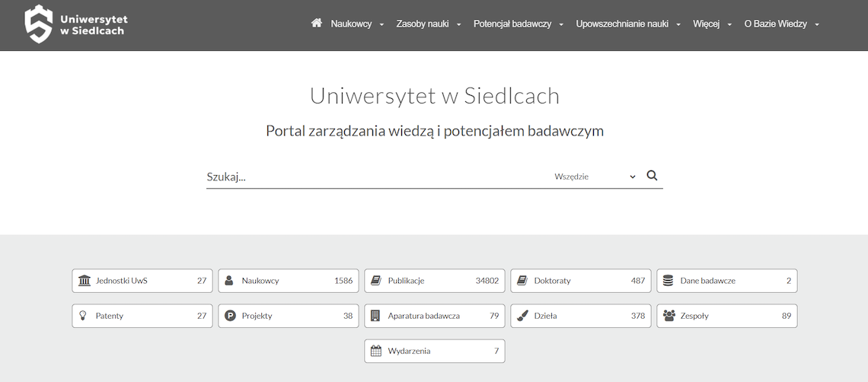Click the 487 count on Doktoraty
This screenshot has height=382, width=868.
coord(638,281)
